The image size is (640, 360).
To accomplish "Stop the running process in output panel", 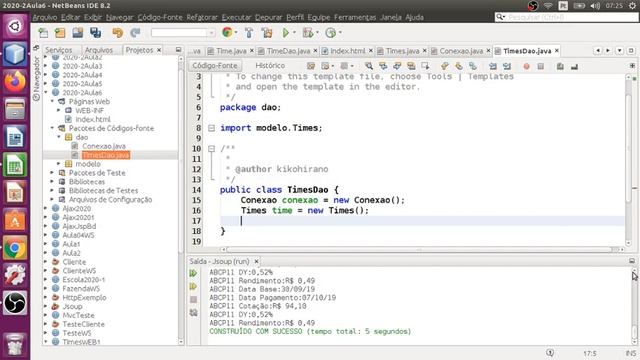I will [193, 300].
